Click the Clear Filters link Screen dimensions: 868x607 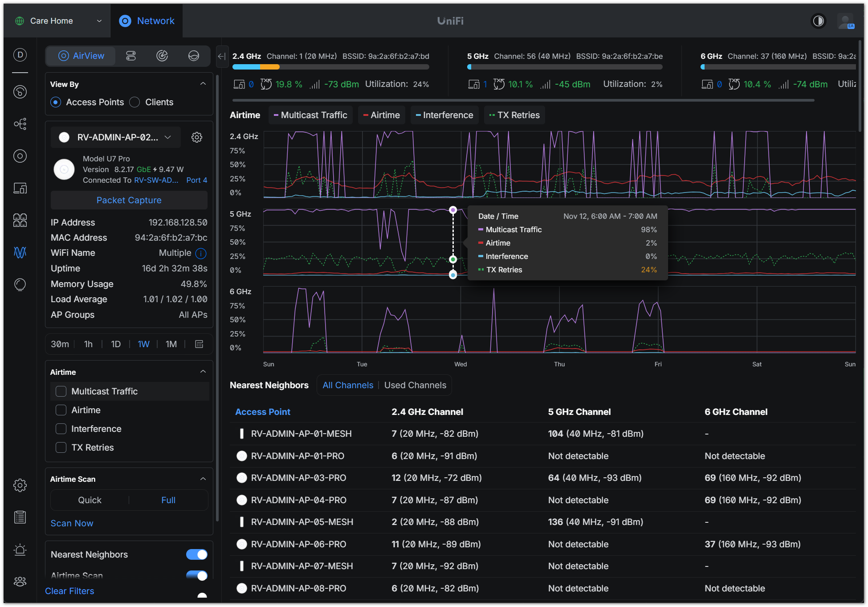pyautogui.click(x=69, y=591)
